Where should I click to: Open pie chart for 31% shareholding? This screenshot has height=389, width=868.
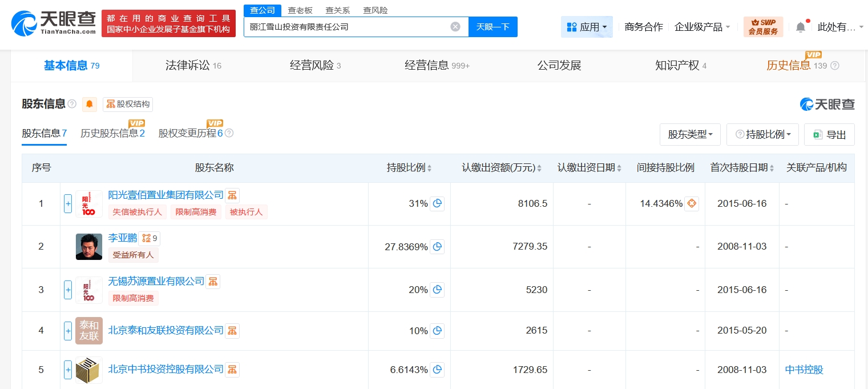437,203
